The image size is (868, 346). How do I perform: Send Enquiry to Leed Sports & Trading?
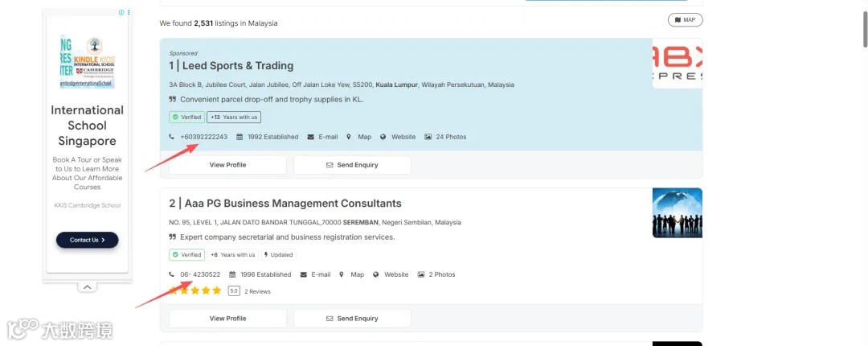[x=352, y=165]
